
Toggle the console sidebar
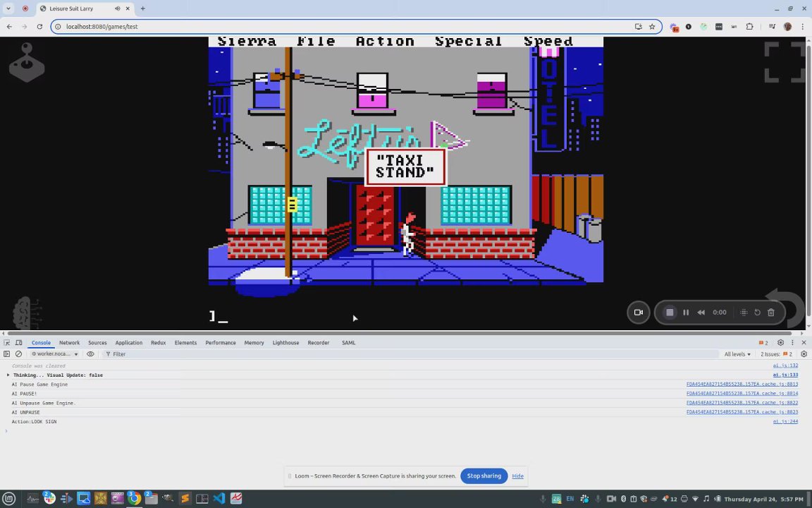click(7, 354)
